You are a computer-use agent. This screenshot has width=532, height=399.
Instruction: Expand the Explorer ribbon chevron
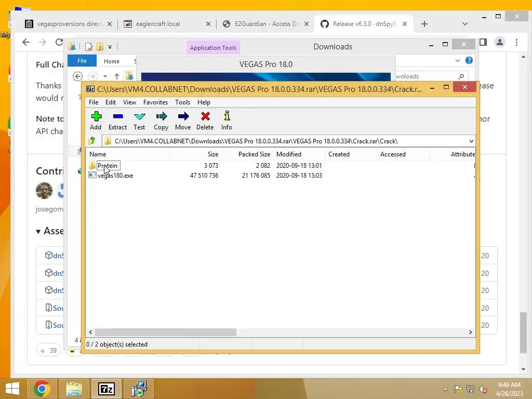click(x=457, y=60)
